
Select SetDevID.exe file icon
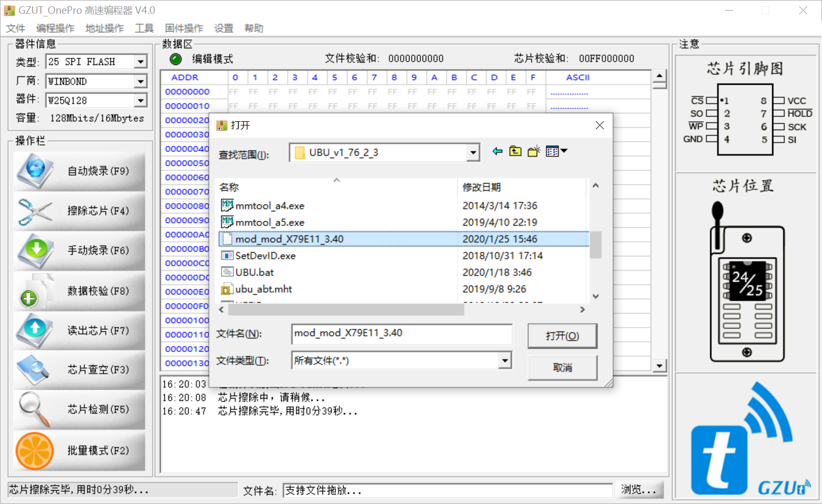[x=227, y=256]
